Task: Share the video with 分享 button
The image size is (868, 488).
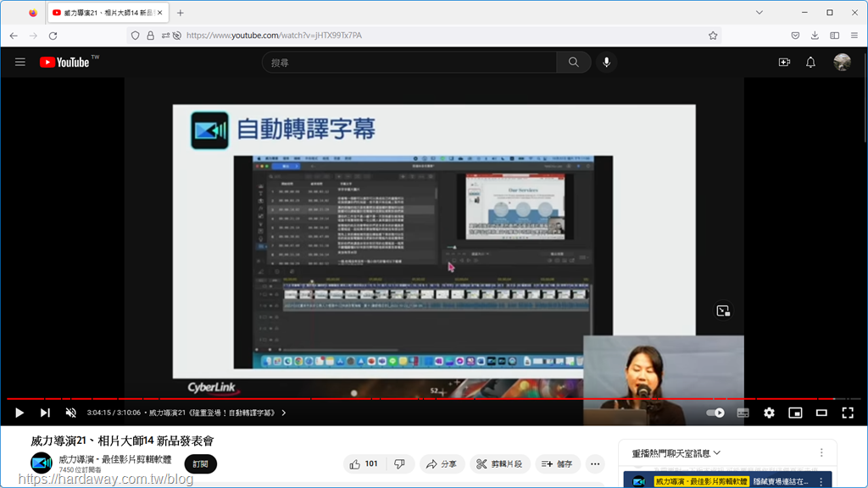Action: click(x=441, y=463)
